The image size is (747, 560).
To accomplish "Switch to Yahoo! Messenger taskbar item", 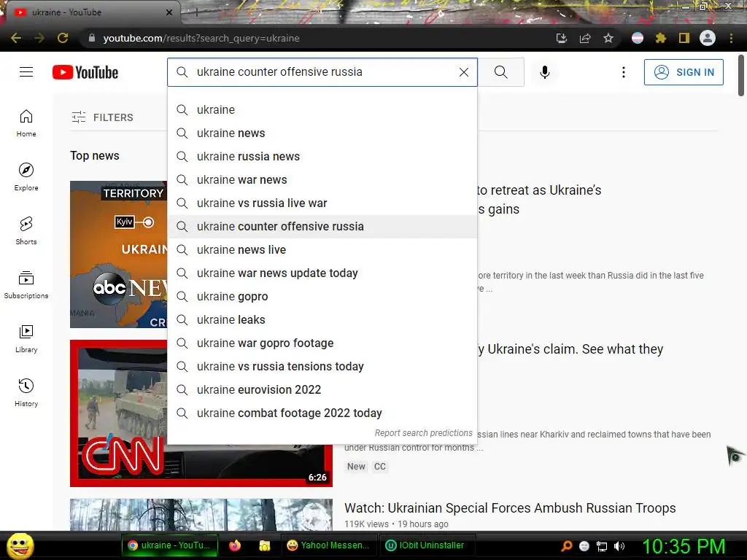I will [x=328, y=545].
